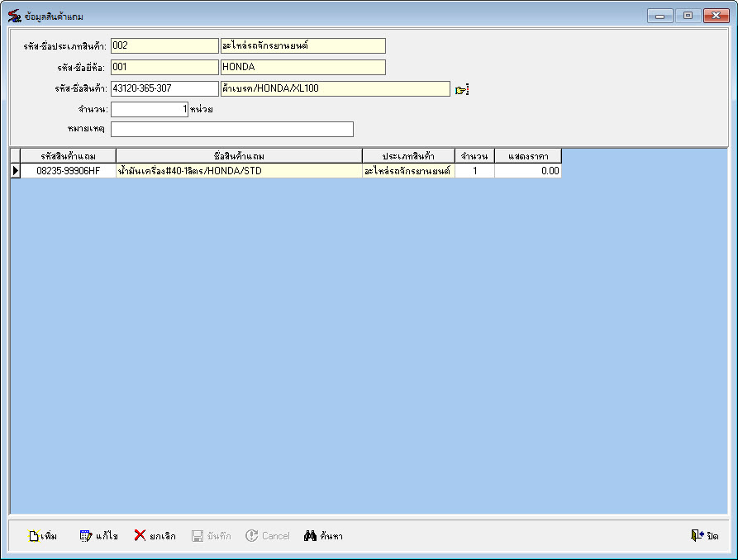
Task: Focus the จำนวน quantity input field
Action: [x=150, y=110]
